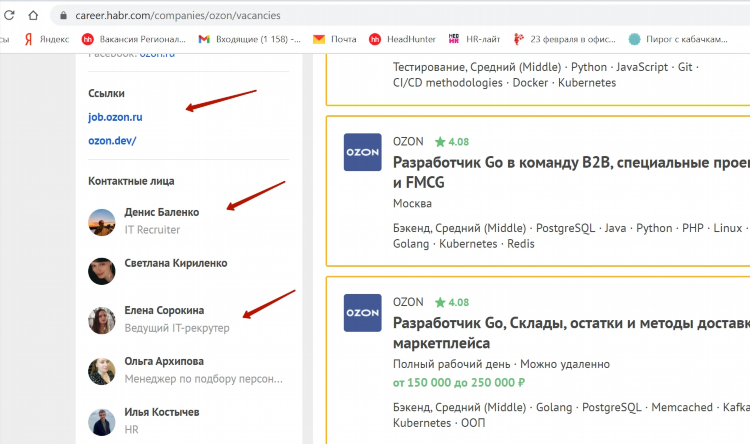Open the job.ozon.ru link
Screen dimensions: 750x444
[x=115, y=117]
